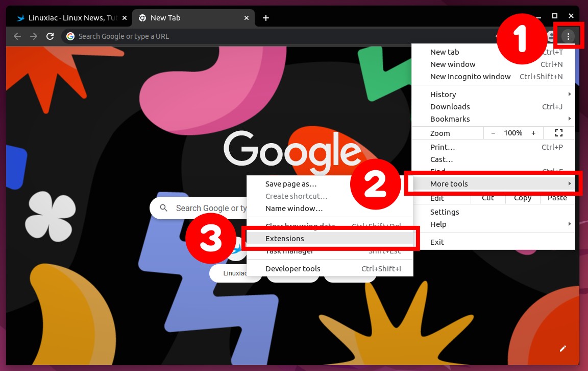Click the Cut option in the Edit row

[487, 198]
